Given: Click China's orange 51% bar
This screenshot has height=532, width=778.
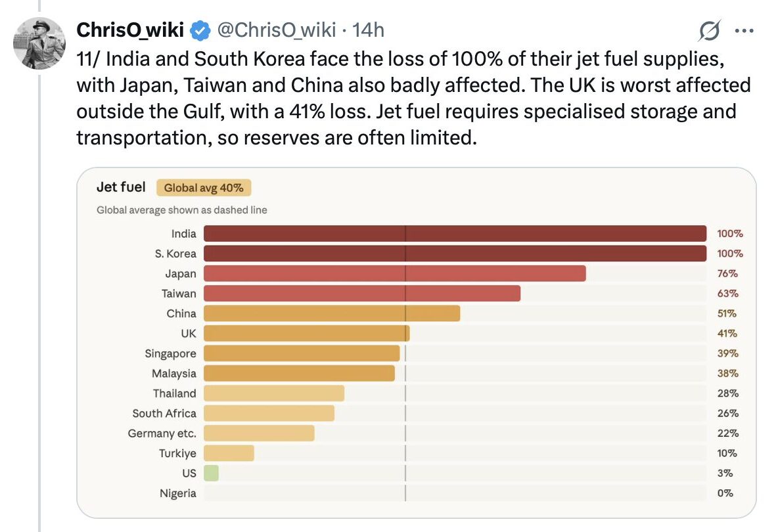Looking at the screenshot, I should click(331, 313).
